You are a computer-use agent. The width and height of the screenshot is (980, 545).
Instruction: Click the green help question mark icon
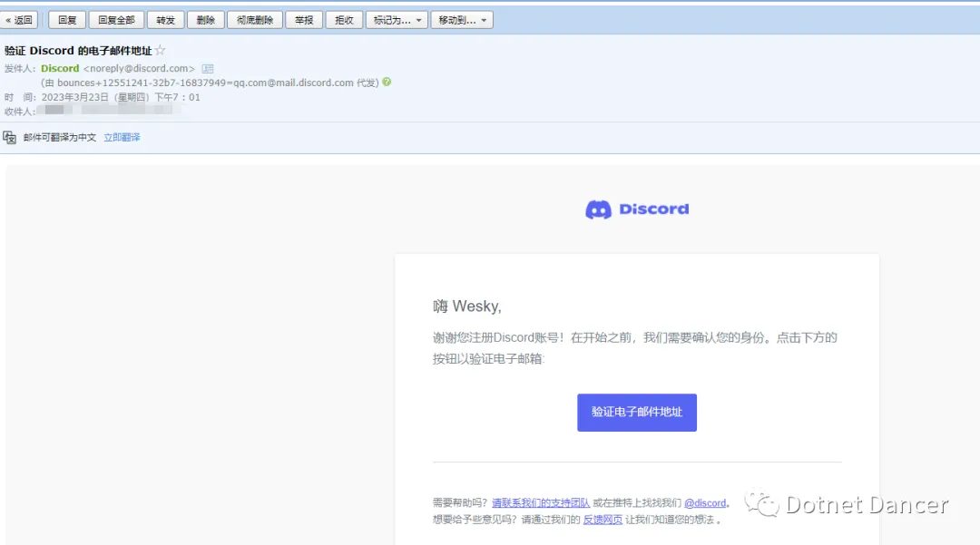[387, 83]
